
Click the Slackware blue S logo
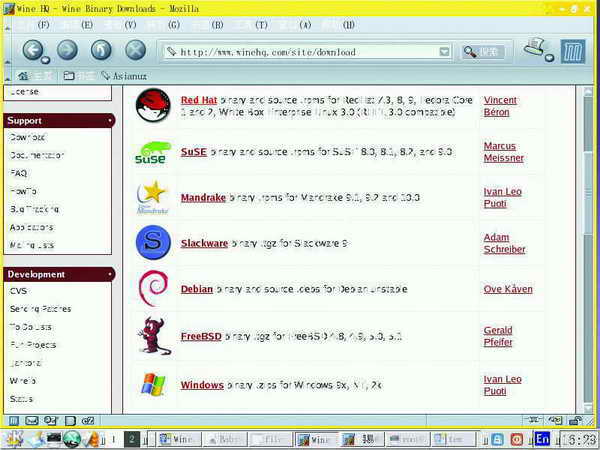click(x=152, y=242)
